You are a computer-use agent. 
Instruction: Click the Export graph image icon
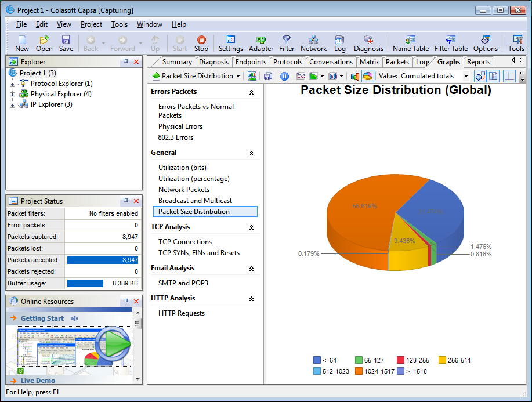tap(252, 76)
